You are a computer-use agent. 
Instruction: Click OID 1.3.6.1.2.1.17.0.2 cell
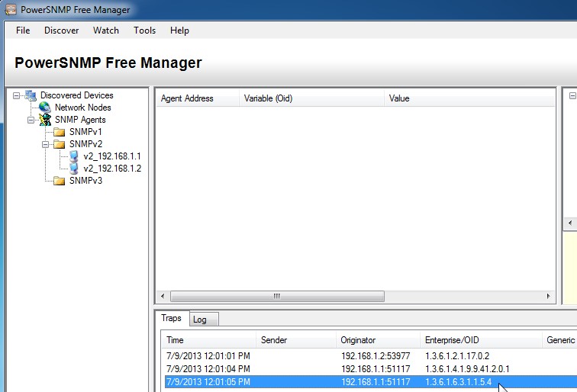pos(457,356)
